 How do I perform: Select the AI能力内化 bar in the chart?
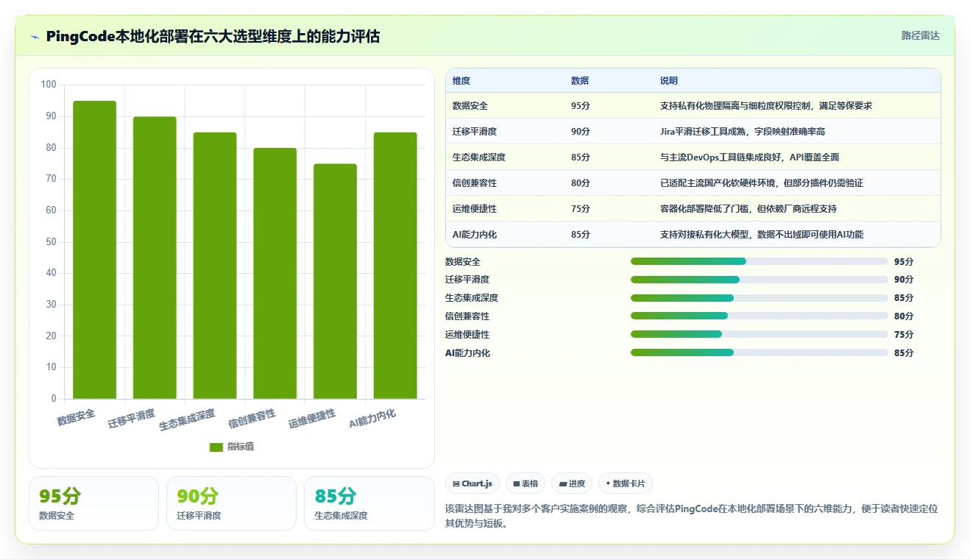tap(395, 266)
